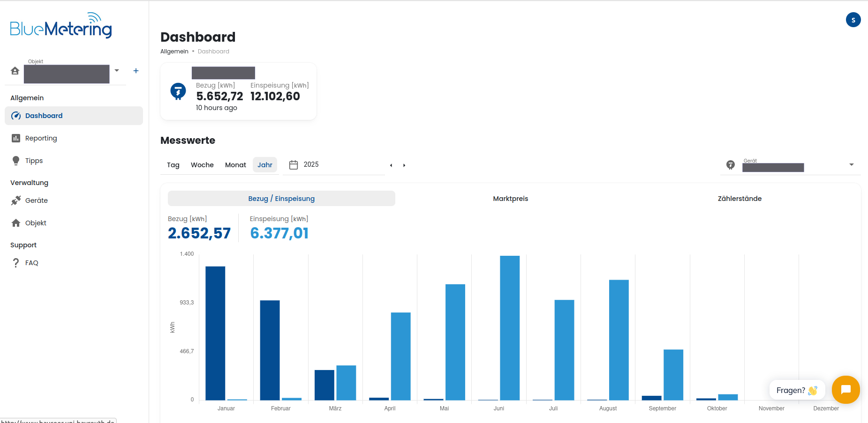Navigate to Geräte management page
The image size is (868, 423).
[36, 200]
